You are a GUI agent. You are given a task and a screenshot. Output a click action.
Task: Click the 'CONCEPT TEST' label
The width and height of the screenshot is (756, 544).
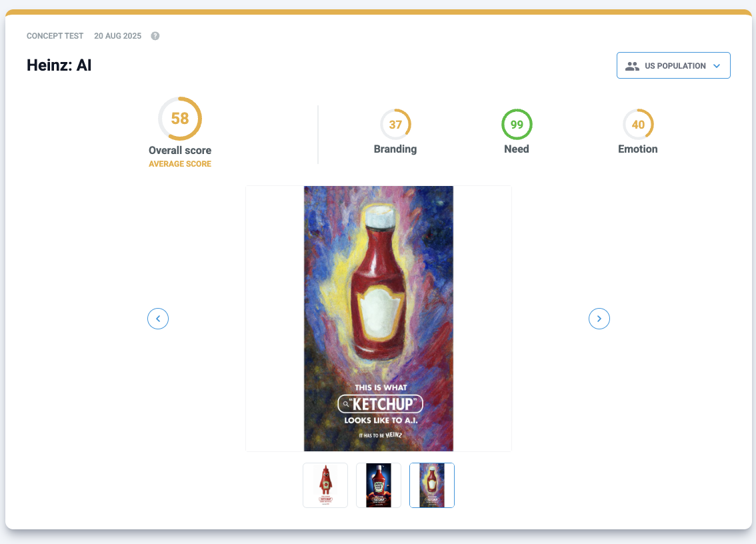coord(55,36)
